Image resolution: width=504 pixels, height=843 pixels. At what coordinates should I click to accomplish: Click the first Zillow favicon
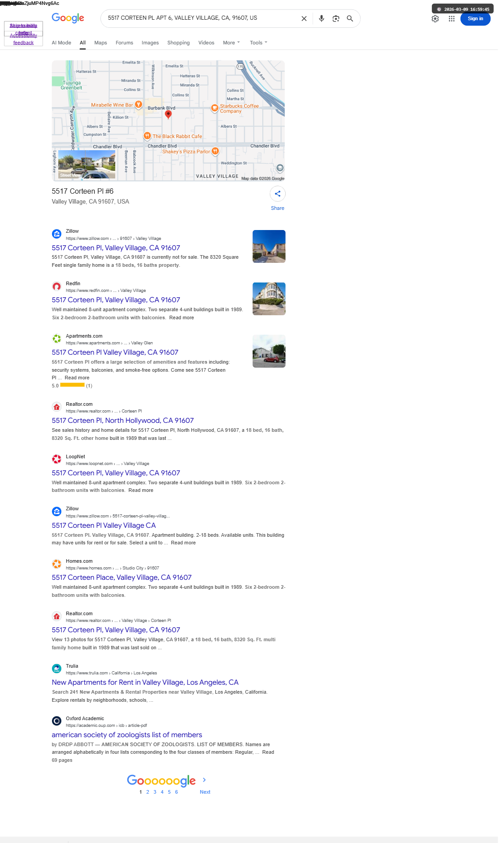[56, 234]
